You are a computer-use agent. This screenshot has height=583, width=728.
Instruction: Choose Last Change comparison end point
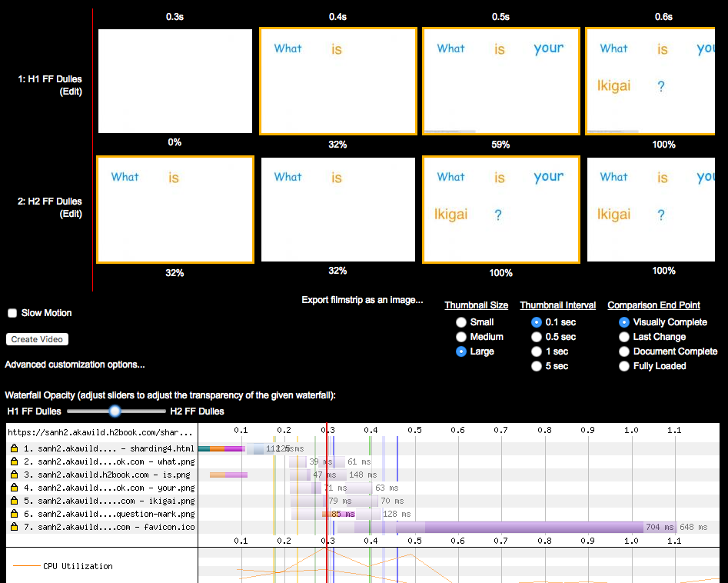pos(625,337)
